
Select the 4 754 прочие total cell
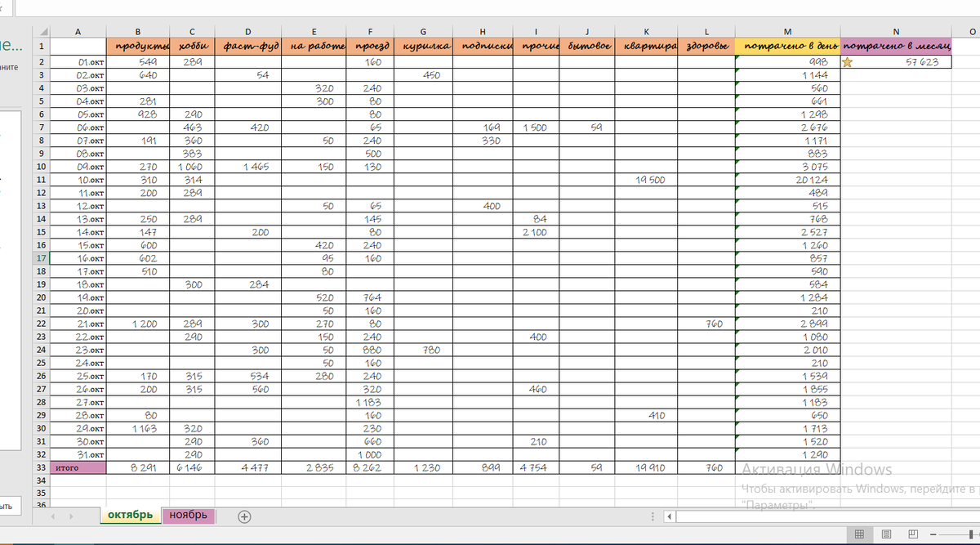537,467
